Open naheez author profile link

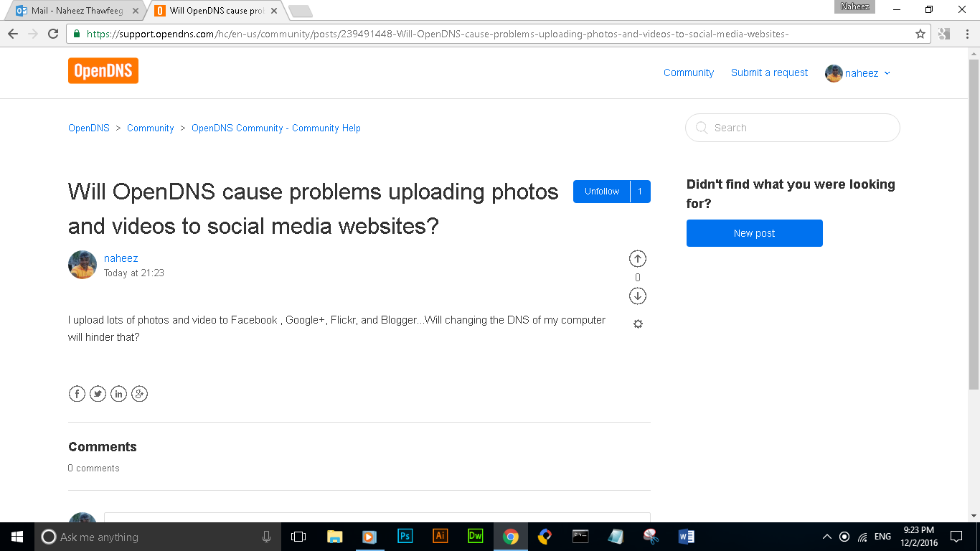pyautogui.click(x=121, y=258)
